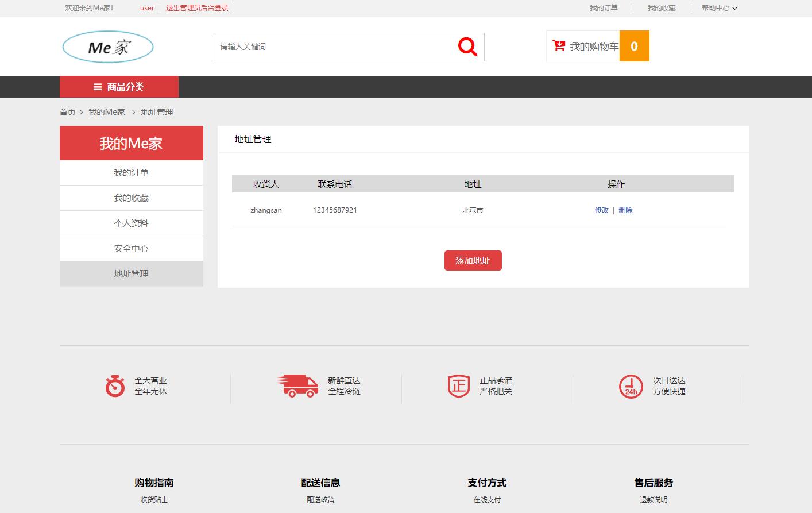Click 删除 to remove zhangsan's address
Viewport: 812px width, 513px height.
point(625,210)
